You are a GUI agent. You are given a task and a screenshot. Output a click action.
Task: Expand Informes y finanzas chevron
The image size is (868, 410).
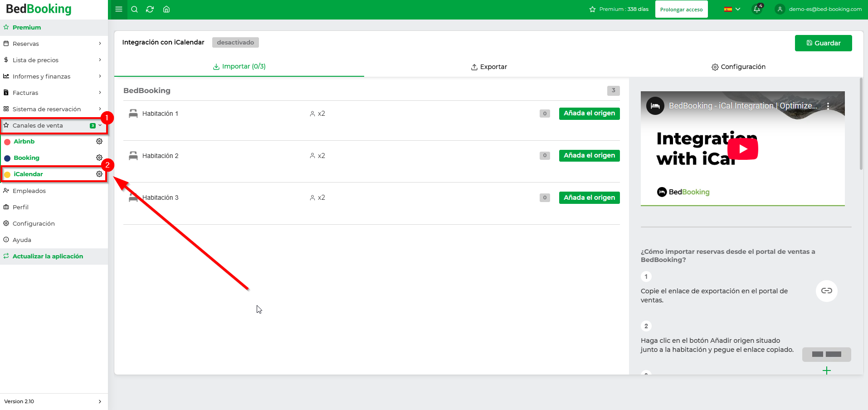point(100,76)
